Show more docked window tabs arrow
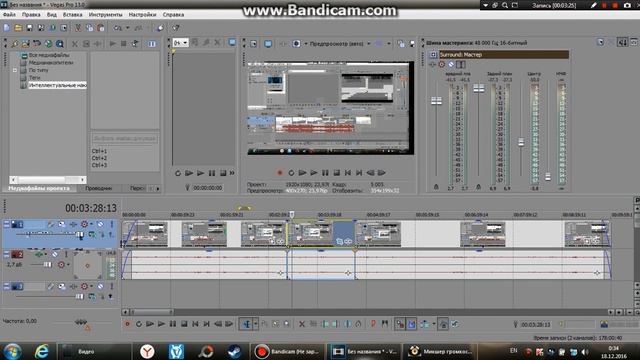The width and height of the screenshot is (640, 360). click(x=158, y=189)
